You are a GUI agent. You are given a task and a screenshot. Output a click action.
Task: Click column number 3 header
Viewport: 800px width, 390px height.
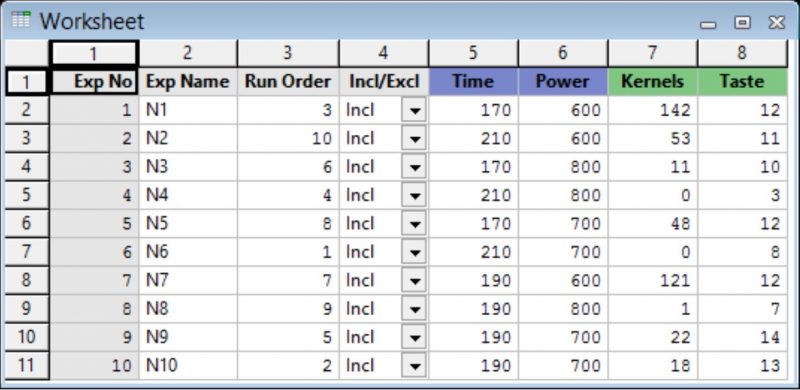(288, 53)
